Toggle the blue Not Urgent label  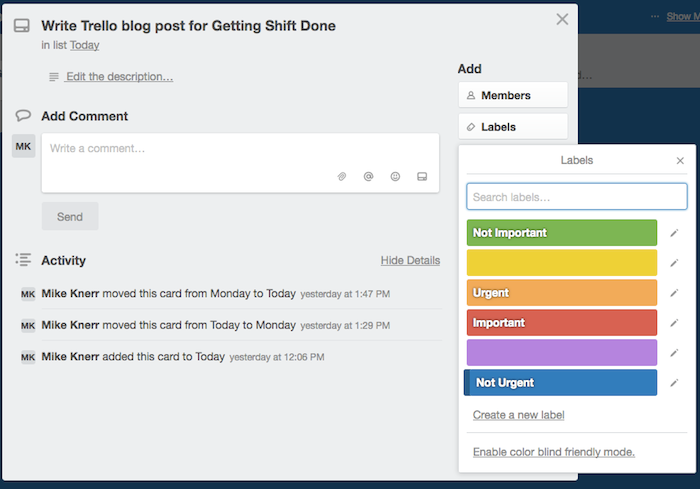pos(560,382)
